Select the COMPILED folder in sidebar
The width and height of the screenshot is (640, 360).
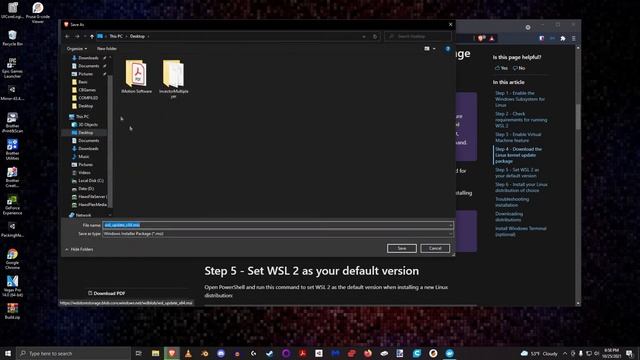click(88, 98)
